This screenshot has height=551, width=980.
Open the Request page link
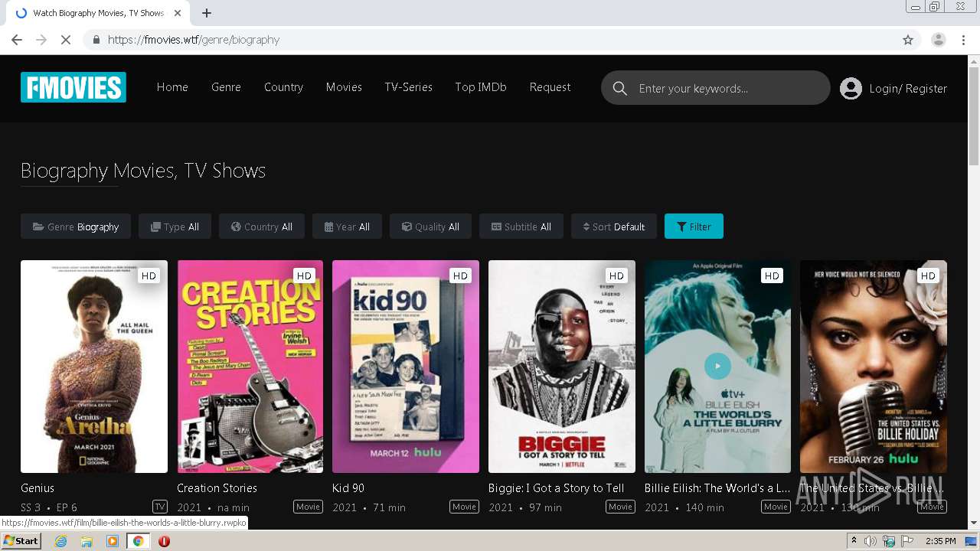click(550, 87)
